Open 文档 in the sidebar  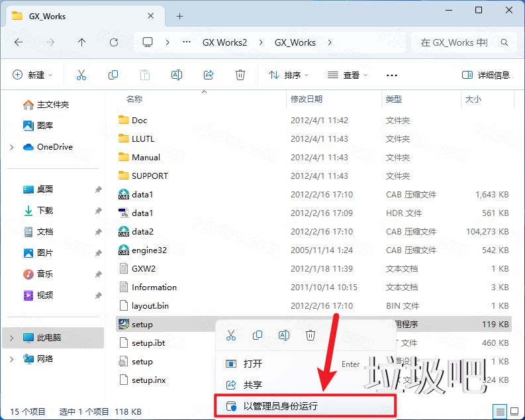[38, 232]
